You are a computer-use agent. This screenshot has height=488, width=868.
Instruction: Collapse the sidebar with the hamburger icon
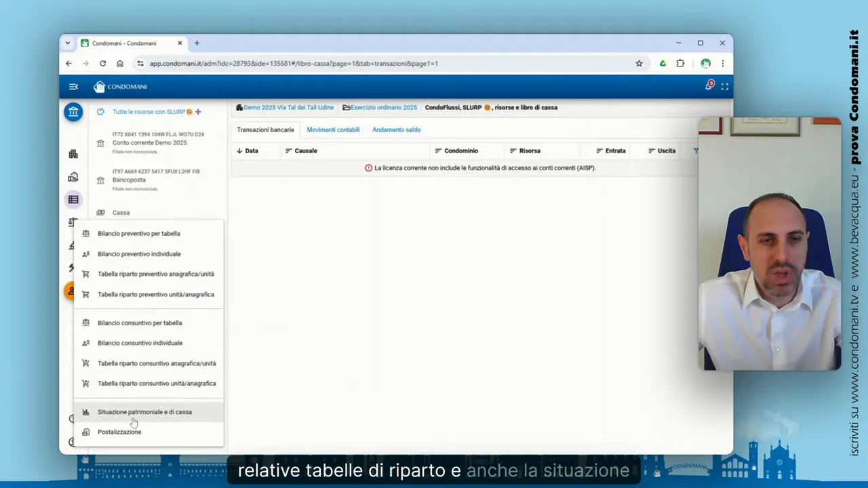(73, 87)
